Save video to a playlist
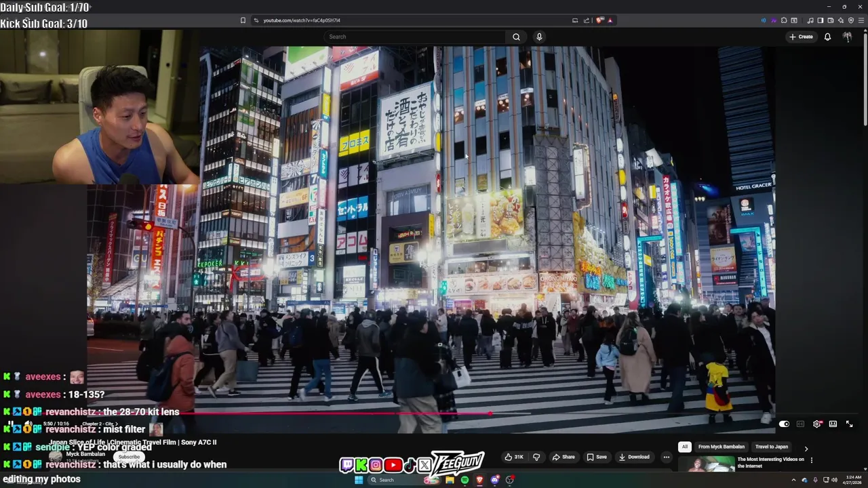The height and width of the screenshot is (488, 868). coord(597,457)
